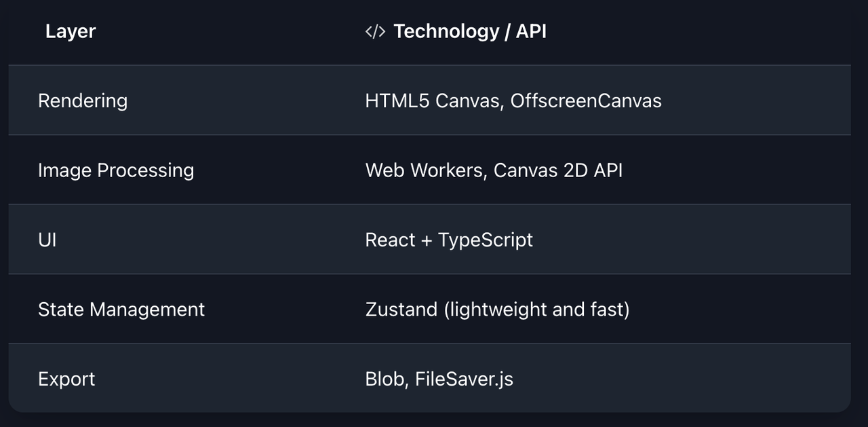The width and height of the screenshot is (868, 427).
Task: Select the Image Processing row label
Action: 116,170
